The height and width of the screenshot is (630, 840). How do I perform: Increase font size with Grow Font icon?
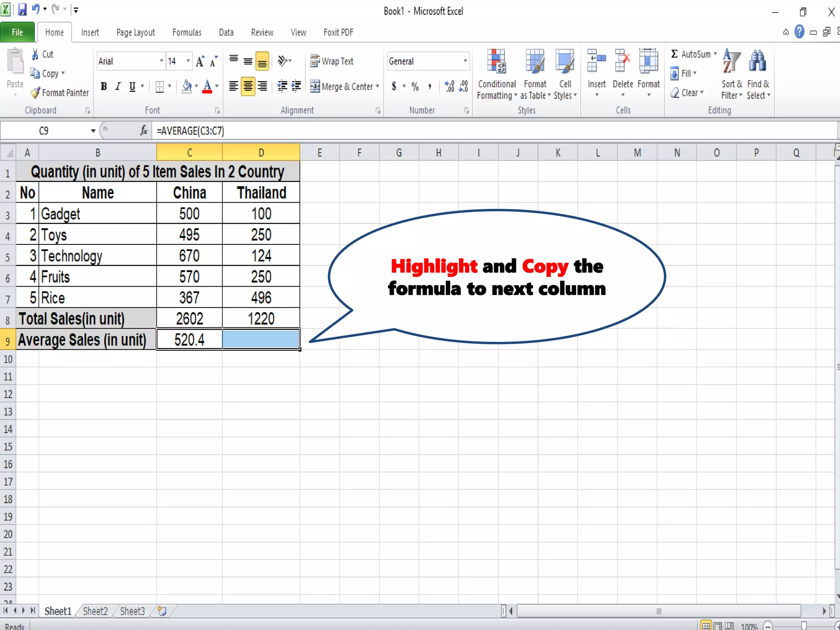200,62
